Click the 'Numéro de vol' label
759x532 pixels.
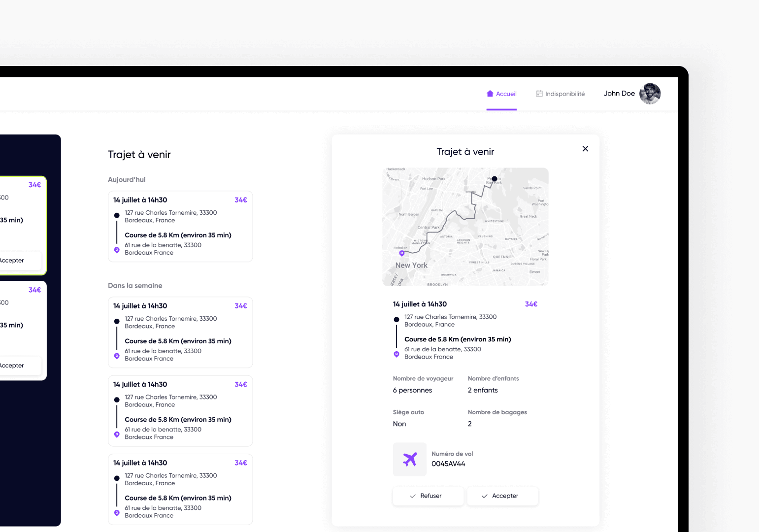pyautogui.click(x=452, y=454)
